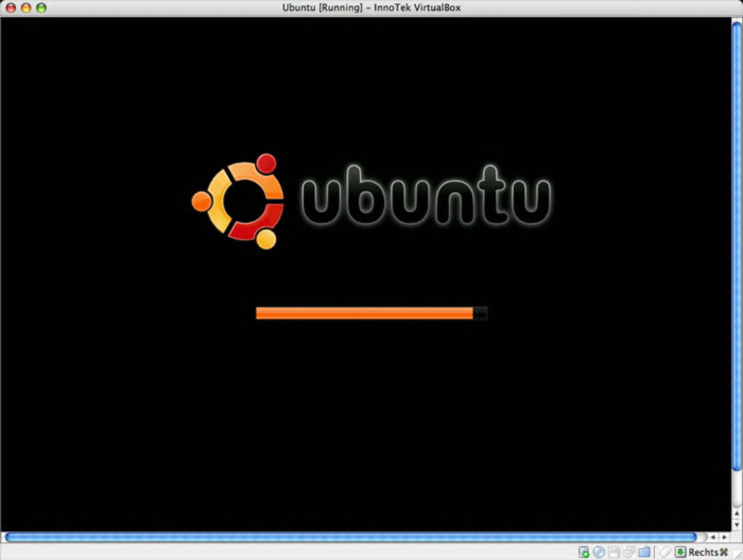
Task: Minimize the VirtualBox window with yellow button
Action: (26, 7)
